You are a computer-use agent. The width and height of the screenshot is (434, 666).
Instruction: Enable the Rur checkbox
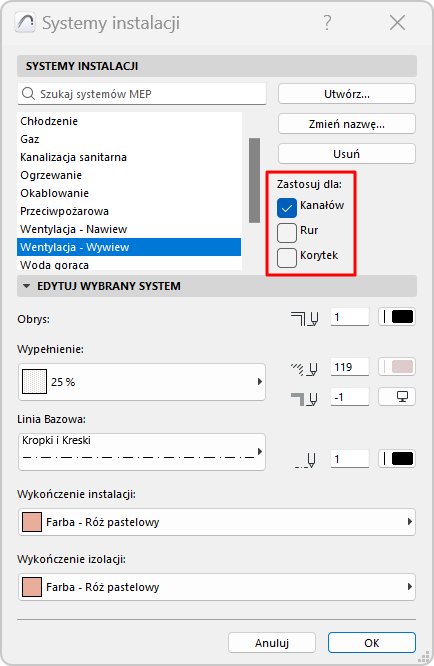pos(287,232)
